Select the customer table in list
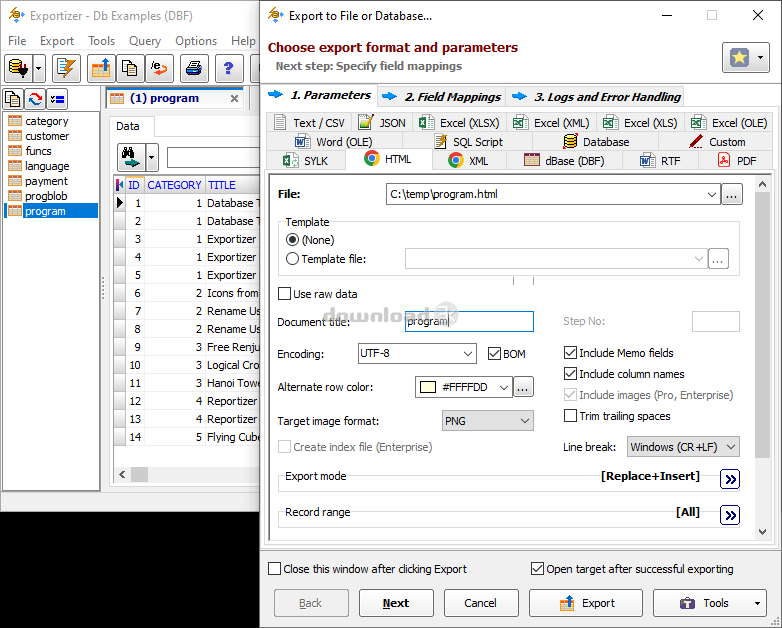782x628 pixels. (47, 136)
